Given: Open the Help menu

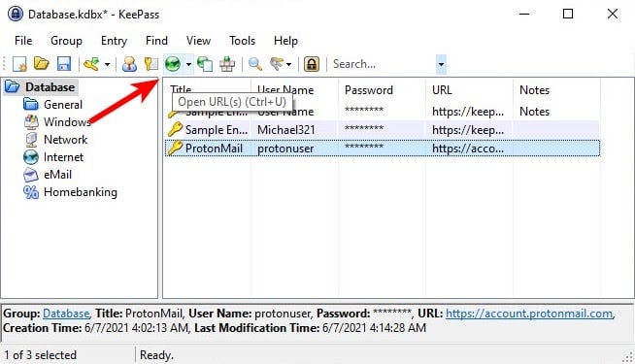Looking at the screenshot, I should pyautogui.click(x=285, y=41).
